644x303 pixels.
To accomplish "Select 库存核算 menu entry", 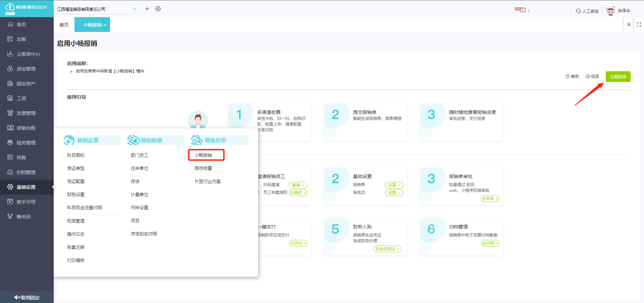I will [203, 168].
